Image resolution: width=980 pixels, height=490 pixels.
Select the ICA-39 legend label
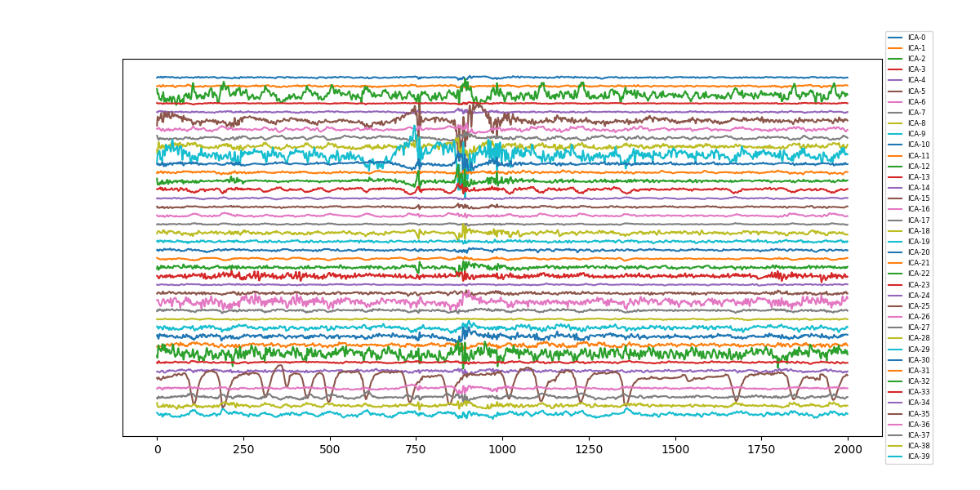point(918,457)
